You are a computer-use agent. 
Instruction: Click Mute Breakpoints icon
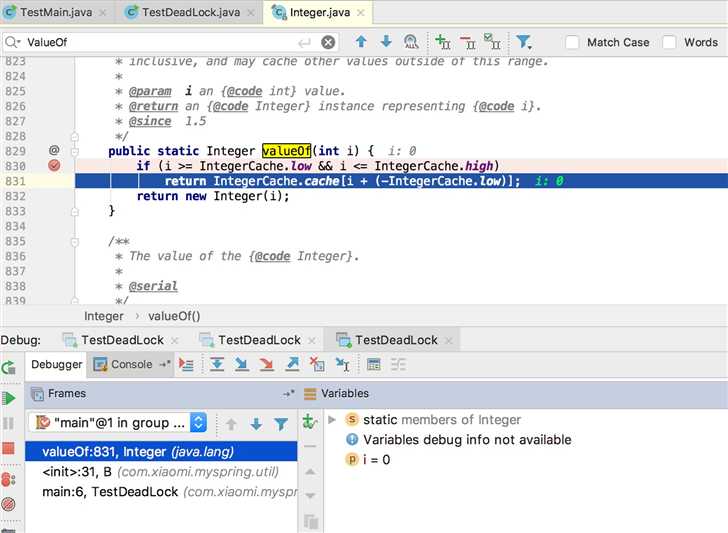[9, 504]
